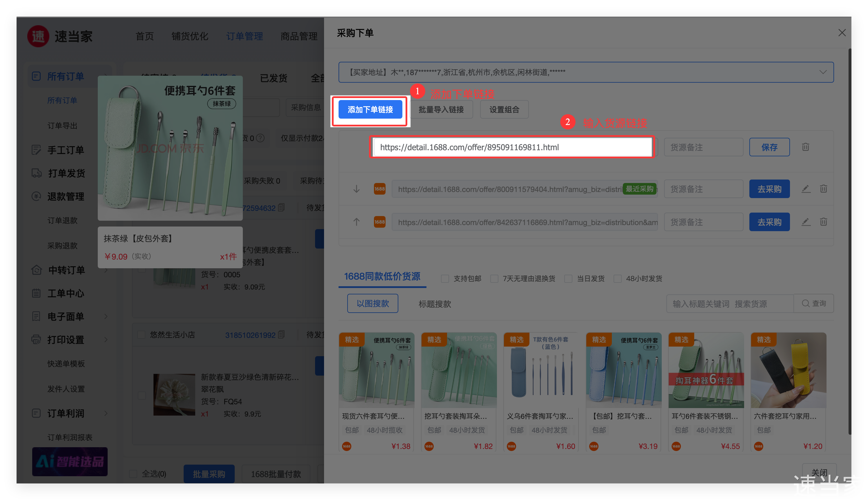Image resolution: width=868 pixels, height=500 pixels.
Task: Tick the 7天无理由退换货 checkbox
Action: (x=494, y=278)
